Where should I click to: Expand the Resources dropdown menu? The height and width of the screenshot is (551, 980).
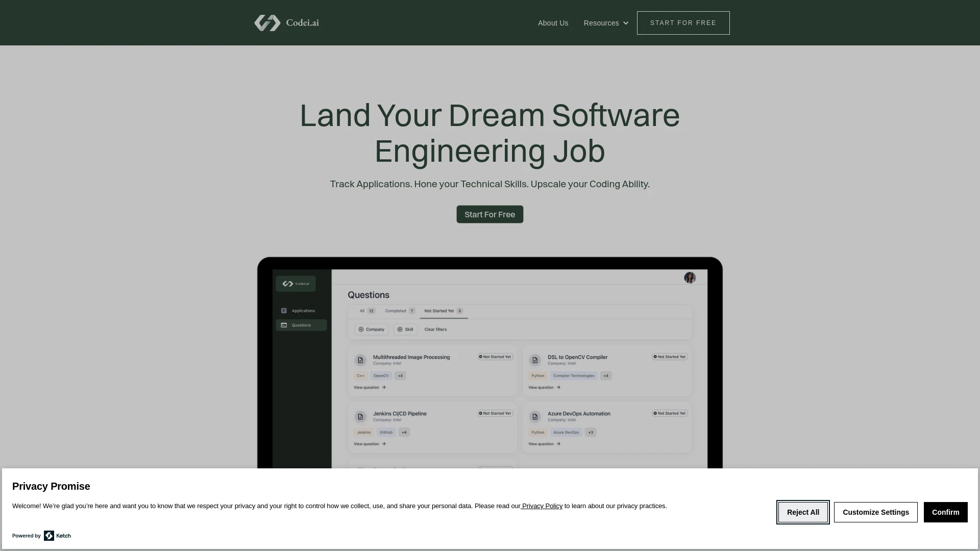tap(606, 23)
